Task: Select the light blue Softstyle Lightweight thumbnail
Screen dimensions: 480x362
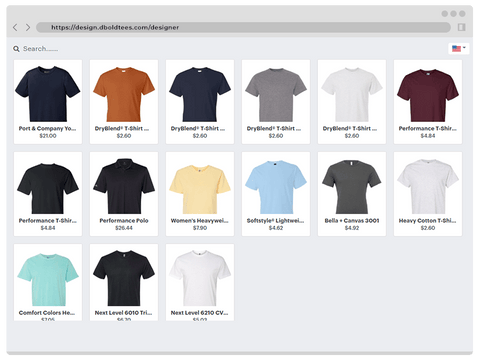Action: click(276, 187)
